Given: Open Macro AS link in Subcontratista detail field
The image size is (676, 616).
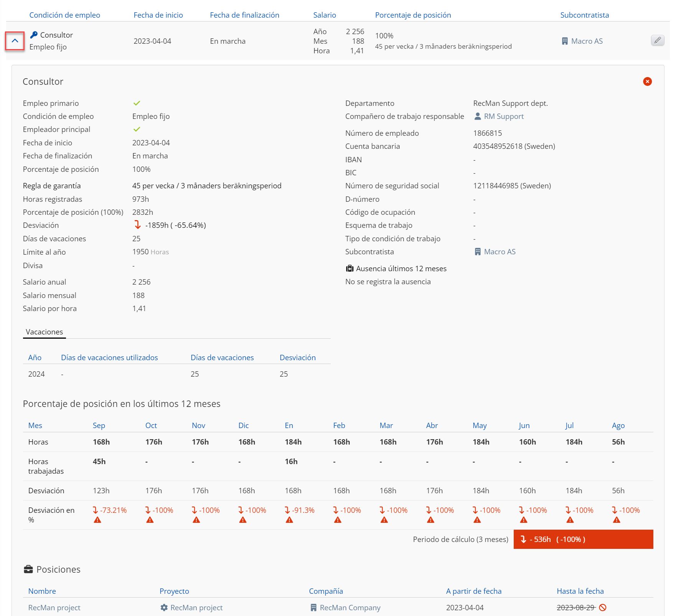Looking at the screenshot, I should pos(500,252).
